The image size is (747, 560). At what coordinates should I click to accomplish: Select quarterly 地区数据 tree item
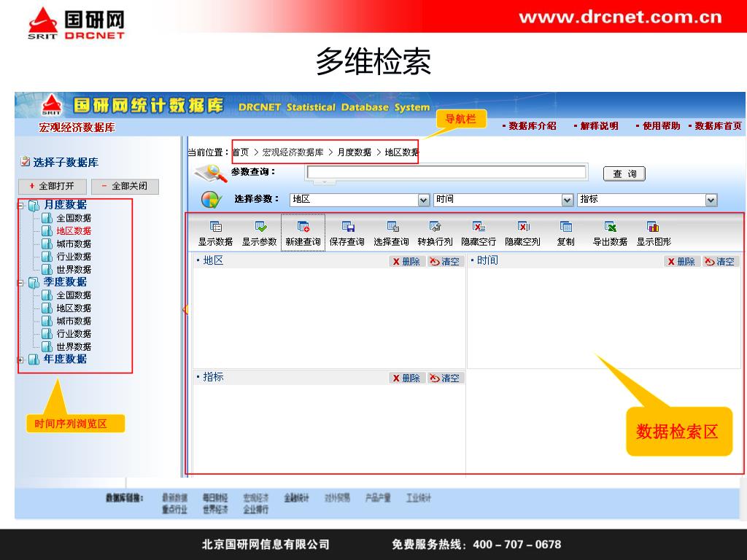(x=74, y=308)
